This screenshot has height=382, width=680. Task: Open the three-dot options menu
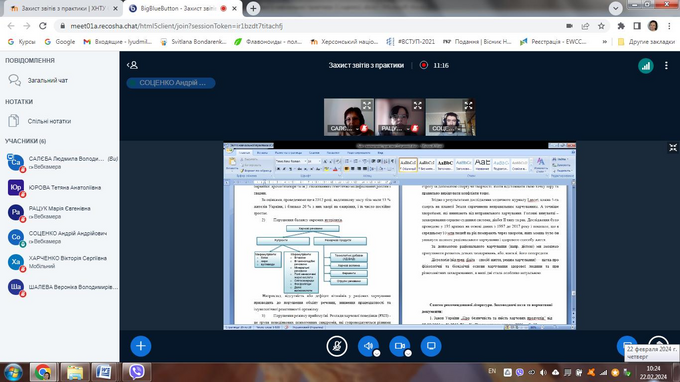point(666,65)
